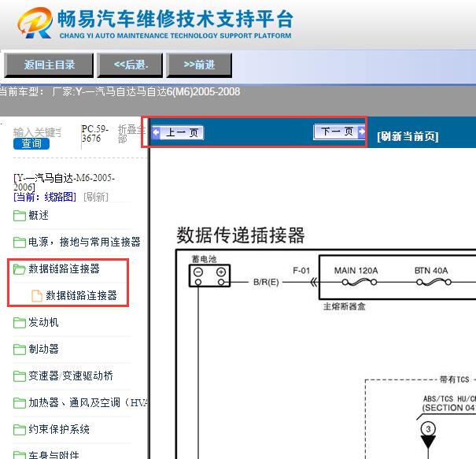The width and height of the screenshot is (476, 459).
Task: Expand the 概述 folder
Action: coord(39,216)
